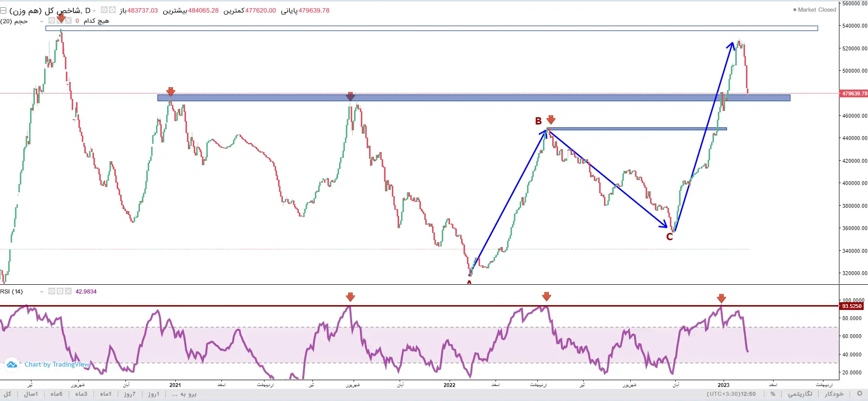Open the timezone clock (UTC+3:30) 12:50
Screen dimensions: 868x401
[731, 394]
